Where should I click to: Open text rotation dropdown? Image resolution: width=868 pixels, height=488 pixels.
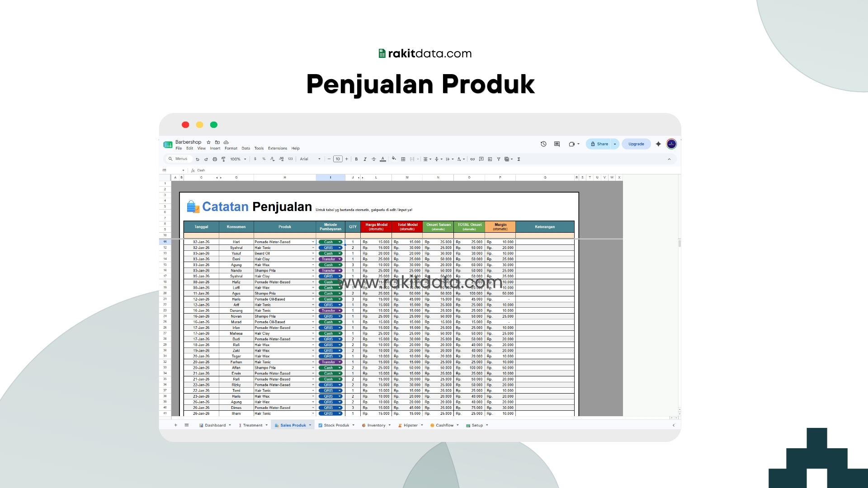(x=461, y=159)
